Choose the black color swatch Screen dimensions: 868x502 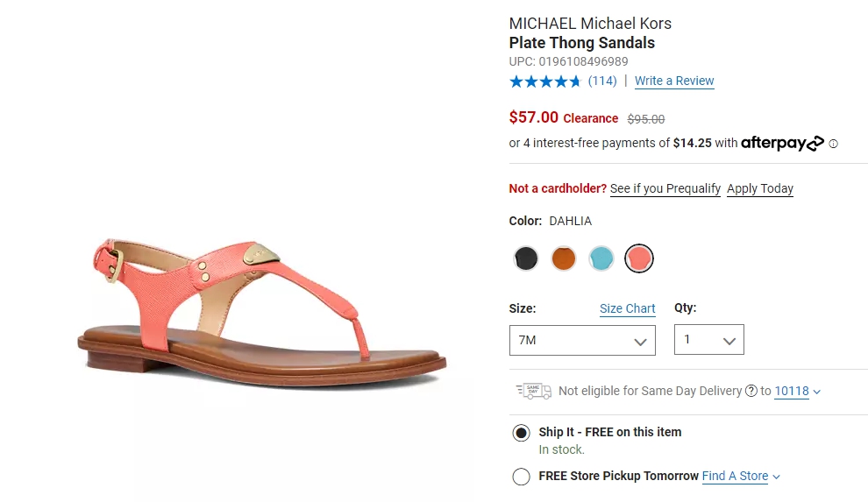[x=526, y=258]
